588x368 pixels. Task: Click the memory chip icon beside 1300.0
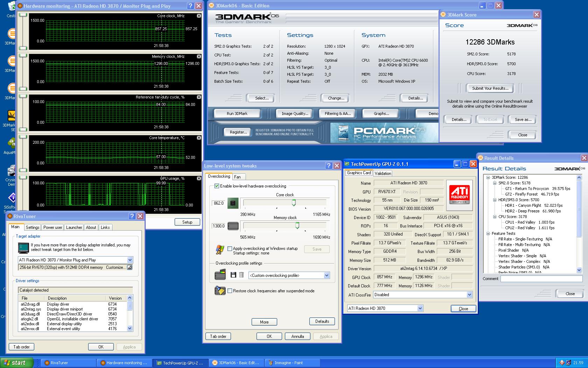(233, 226)
